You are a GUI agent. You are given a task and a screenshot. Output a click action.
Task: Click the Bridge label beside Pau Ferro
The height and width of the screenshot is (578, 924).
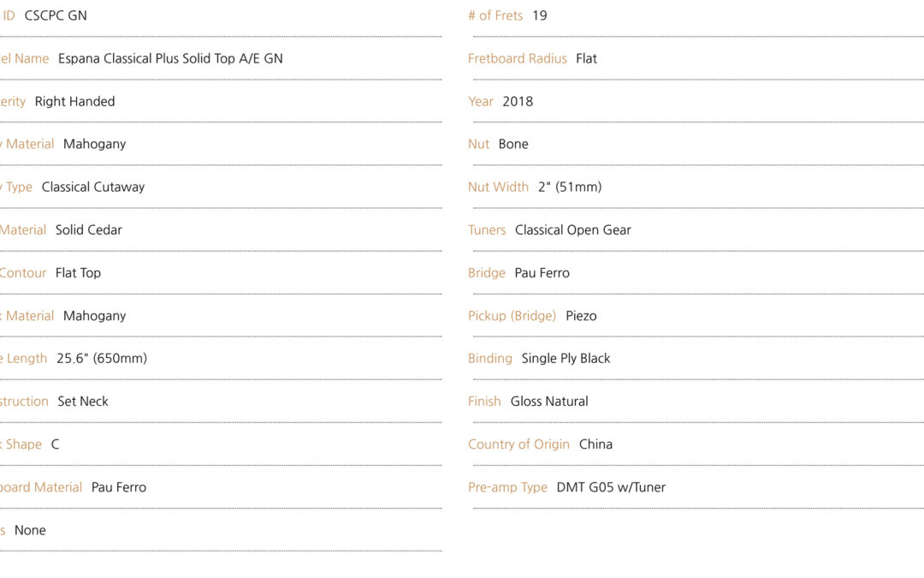click(487, 273)
